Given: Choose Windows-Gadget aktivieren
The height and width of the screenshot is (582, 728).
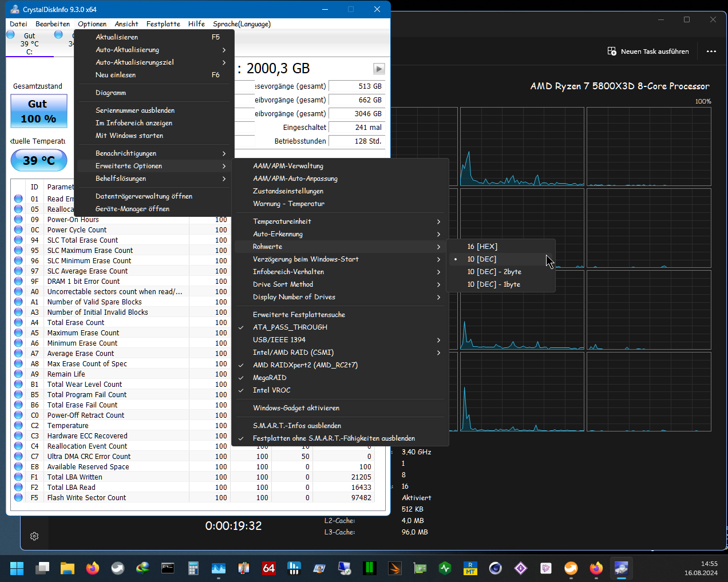Looking at the screenshot, I should click(x=341, y=408).
